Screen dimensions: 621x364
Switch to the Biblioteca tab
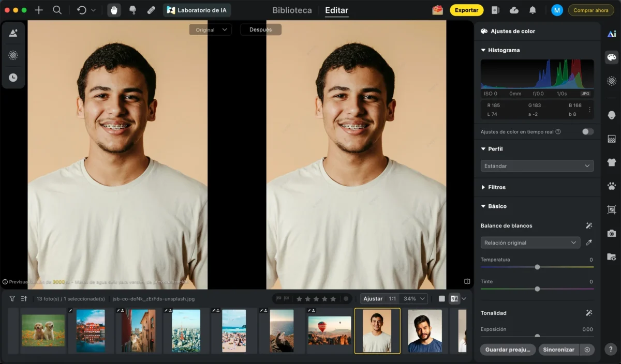[x=292, y=10]
